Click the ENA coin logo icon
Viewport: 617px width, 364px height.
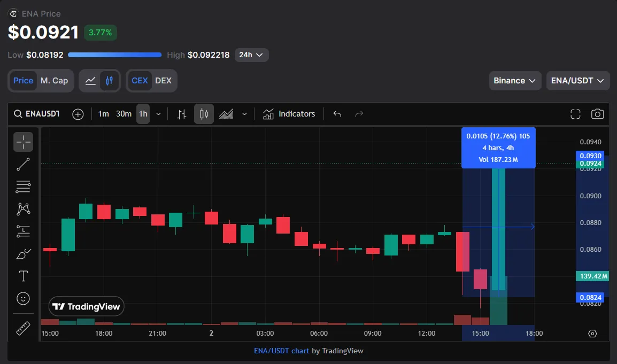pos(13,14)
